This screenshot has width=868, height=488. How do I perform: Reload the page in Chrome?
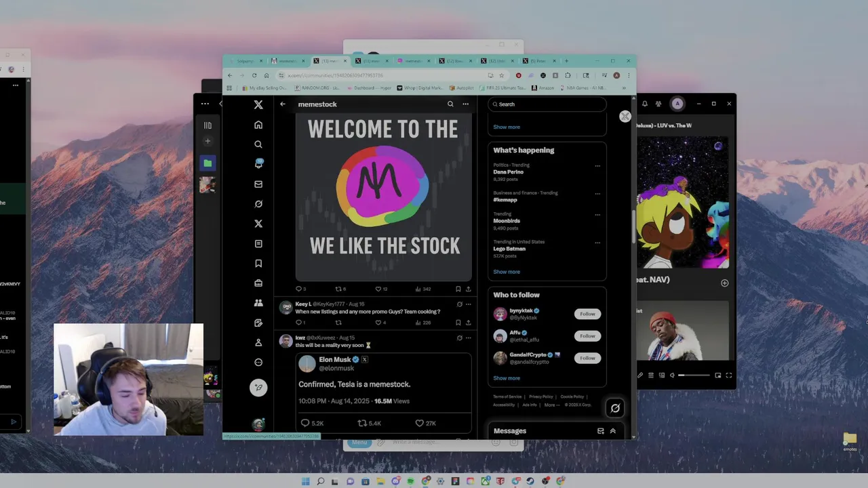click(x=254, y=75)
